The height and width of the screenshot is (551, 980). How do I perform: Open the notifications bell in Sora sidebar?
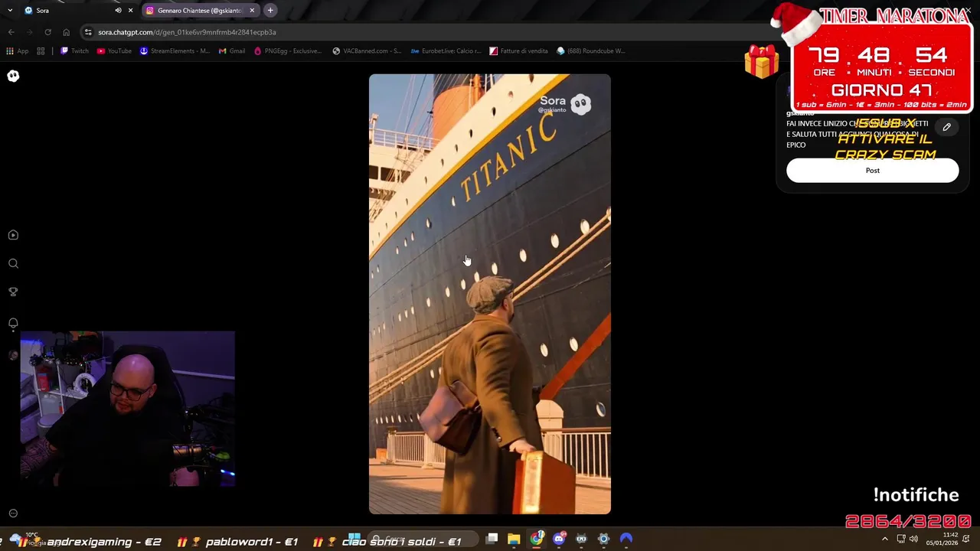(13, 323)
